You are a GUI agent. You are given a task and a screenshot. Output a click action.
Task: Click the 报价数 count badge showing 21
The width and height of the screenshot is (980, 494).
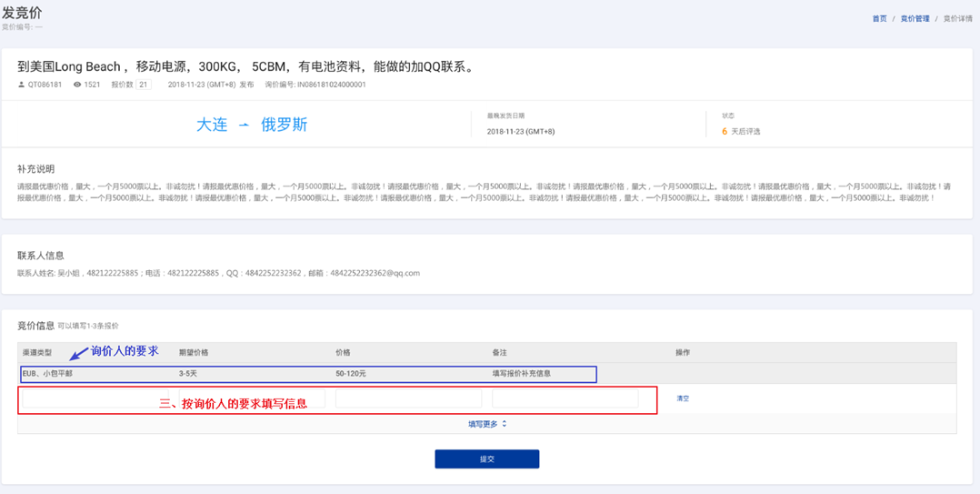pos(144,85)
